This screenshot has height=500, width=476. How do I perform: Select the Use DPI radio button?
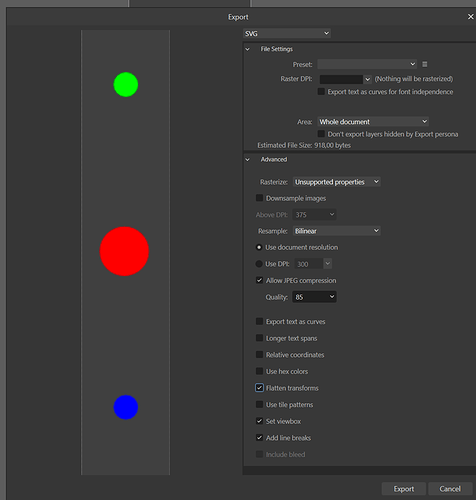(259, 264)
